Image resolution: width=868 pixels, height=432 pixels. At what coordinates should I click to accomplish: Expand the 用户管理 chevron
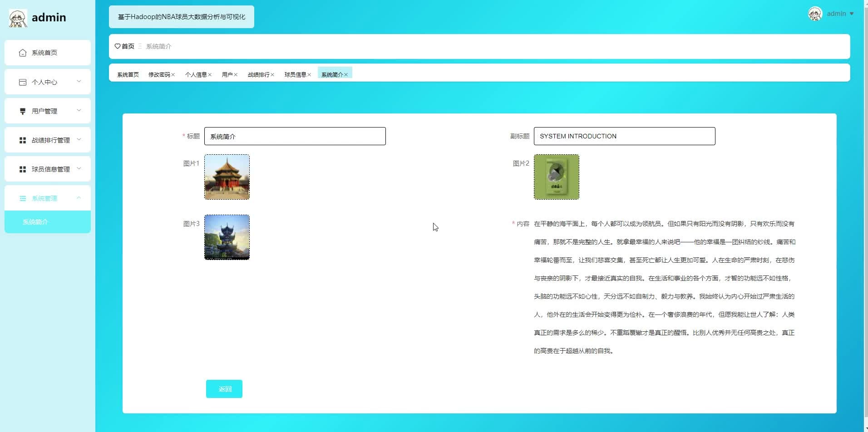(79, 111)
